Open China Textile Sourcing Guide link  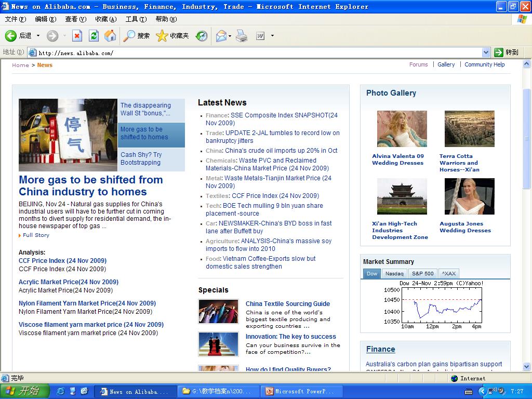[288, 304]
